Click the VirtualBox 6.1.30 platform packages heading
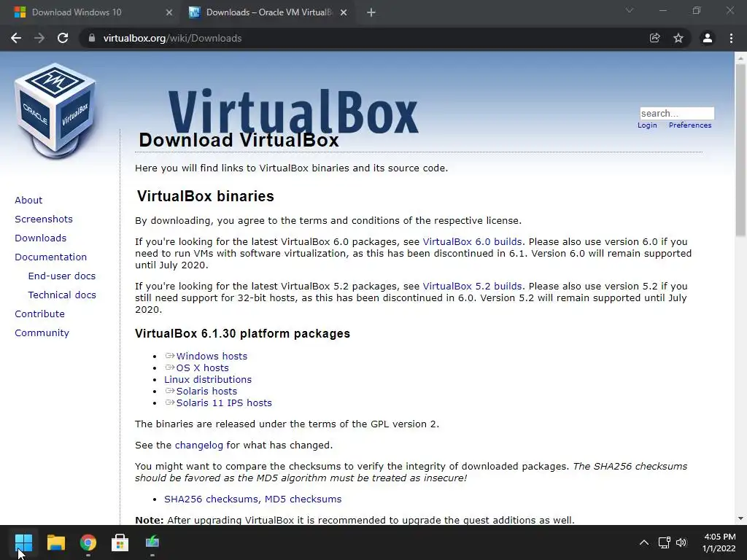The width and height of the screenshot is (747, 560). (242, 333)
